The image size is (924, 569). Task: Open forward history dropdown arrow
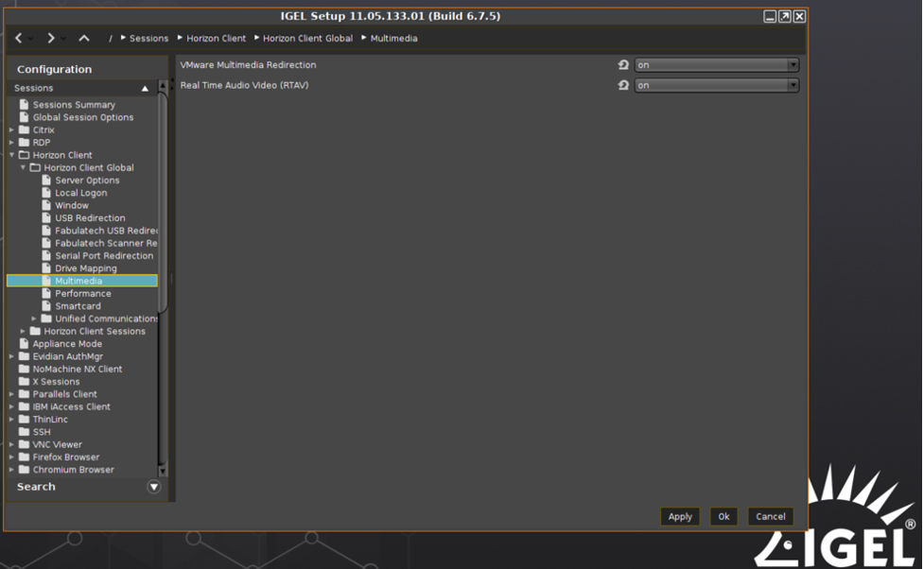(63, 40)
